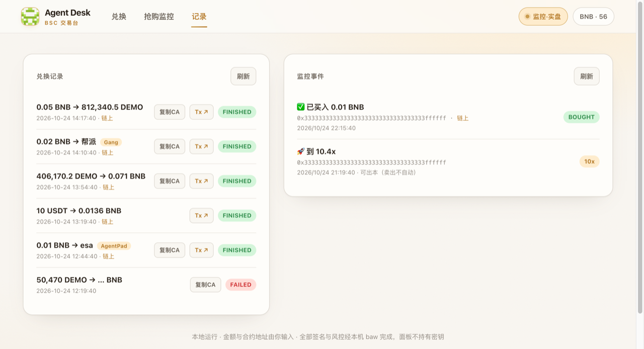644x349 pixels.
Task: Open 链上 link for 14:10:40 record
Action: tap(108, 152)
